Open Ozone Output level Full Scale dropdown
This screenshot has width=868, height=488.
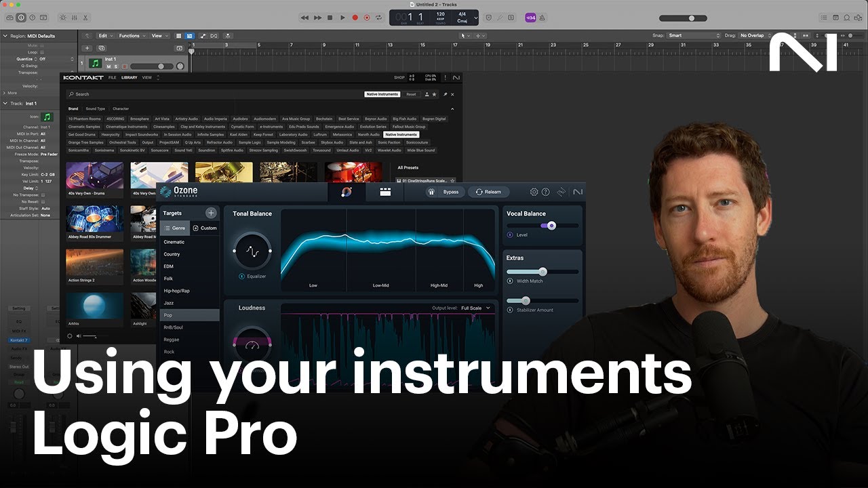point(476,308)
